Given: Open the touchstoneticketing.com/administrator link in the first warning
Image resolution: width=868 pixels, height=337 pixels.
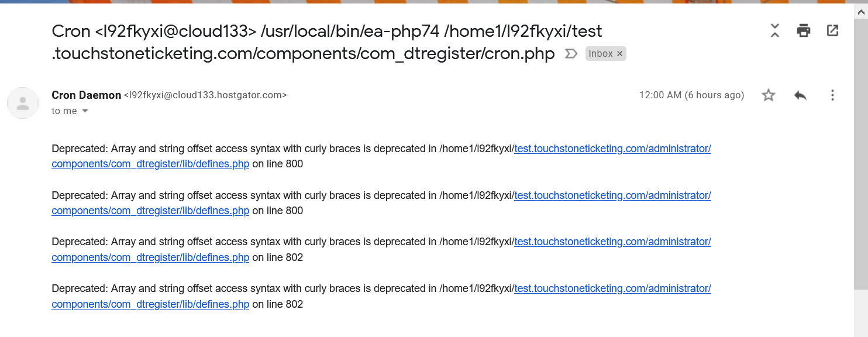Looking at the screenshot, I should point(612,149).
